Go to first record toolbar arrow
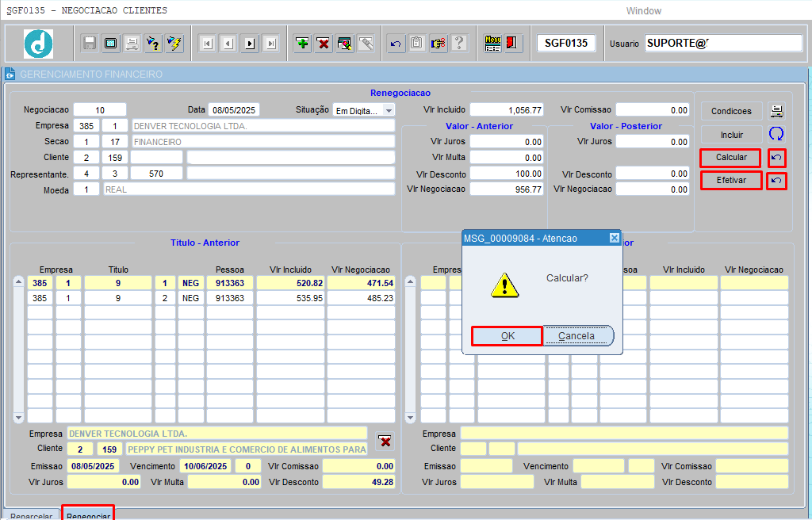Viewport: 812px width, 520px height. (207, 44)
